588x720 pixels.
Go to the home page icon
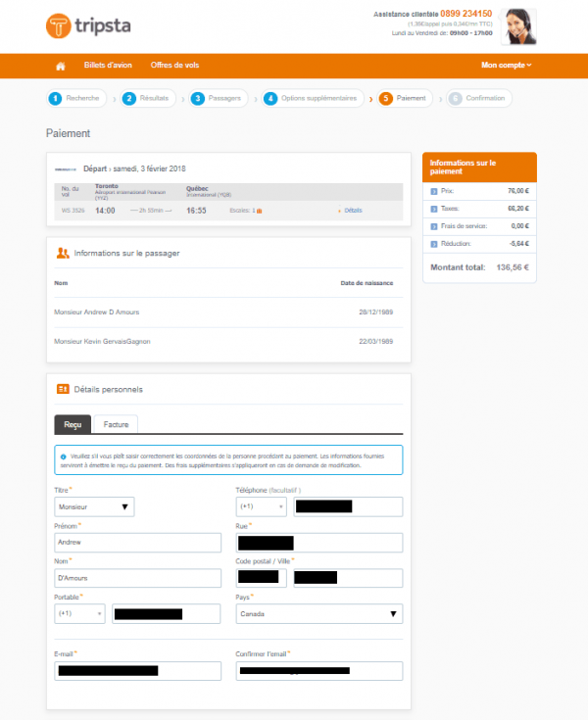click(60, 66)
